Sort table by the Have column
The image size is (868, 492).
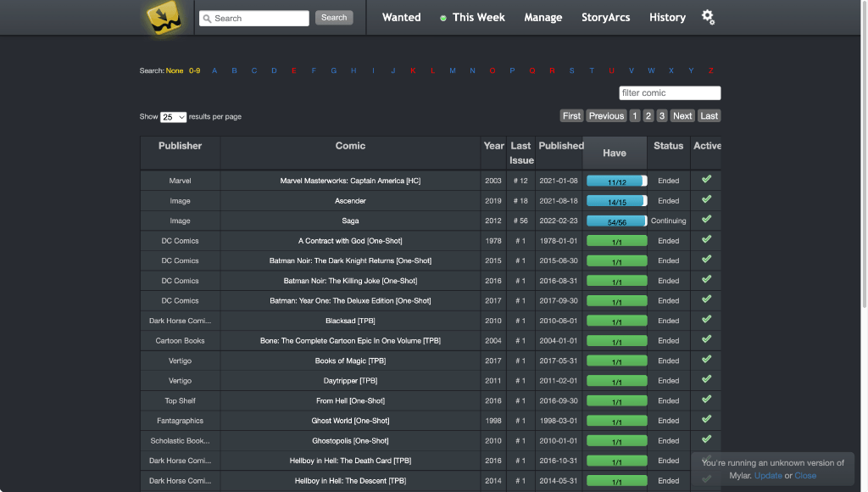pos(615,153)
